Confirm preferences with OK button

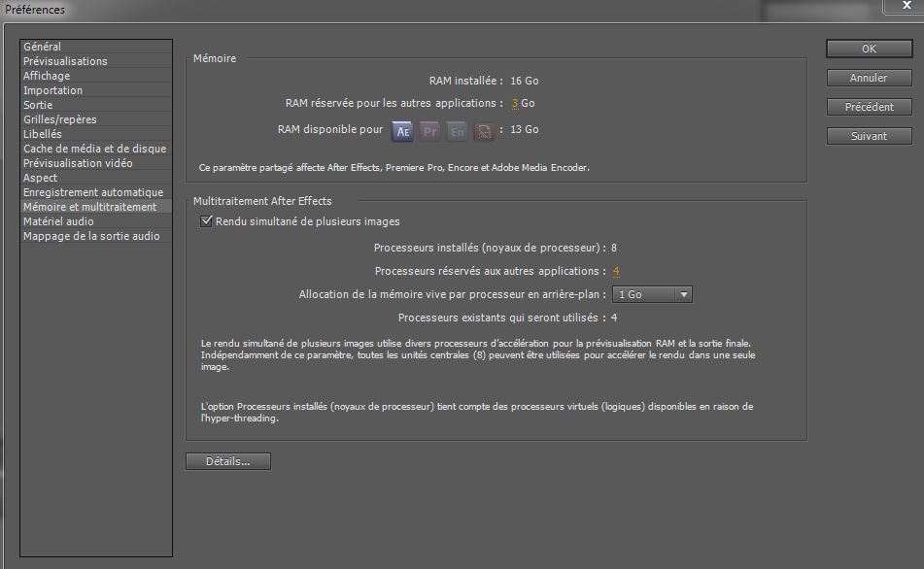tap(870, 49)
